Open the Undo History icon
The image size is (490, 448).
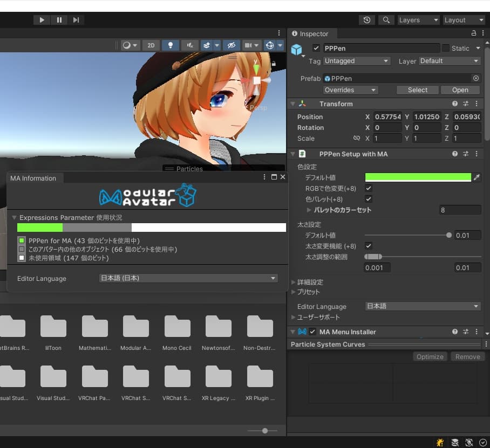[367, 20]
